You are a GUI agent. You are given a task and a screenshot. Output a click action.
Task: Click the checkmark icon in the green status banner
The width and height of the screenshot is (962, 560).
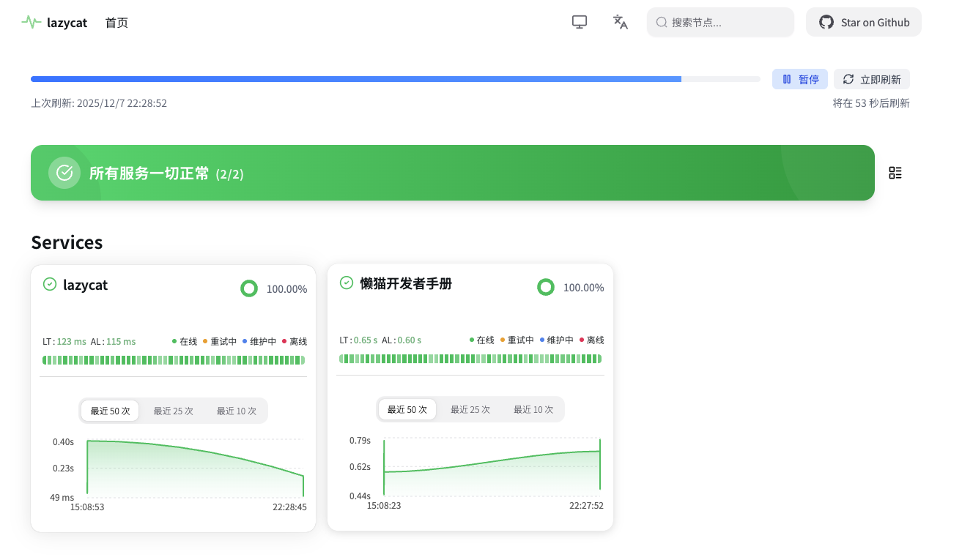point(64,173)
